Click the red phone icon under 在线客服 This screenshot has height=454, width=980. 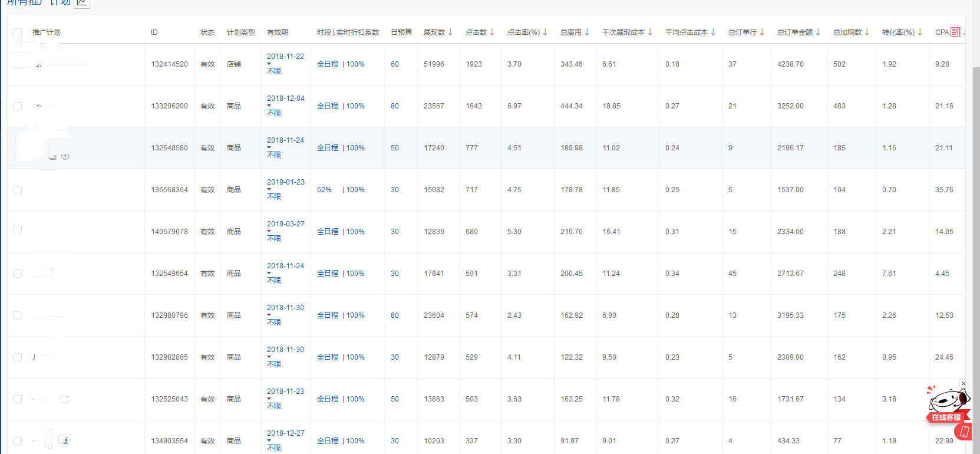coord(964,432)
